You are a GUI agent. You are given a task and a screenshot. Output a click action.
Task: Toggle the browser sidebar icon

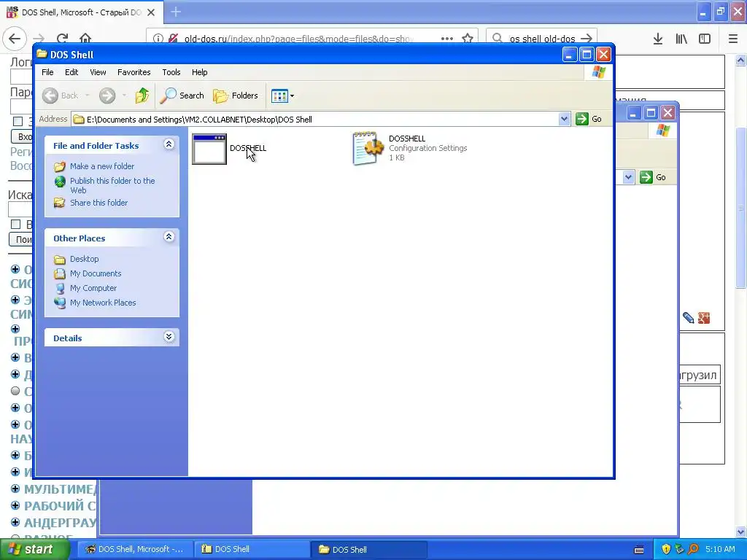click(705, 39)
